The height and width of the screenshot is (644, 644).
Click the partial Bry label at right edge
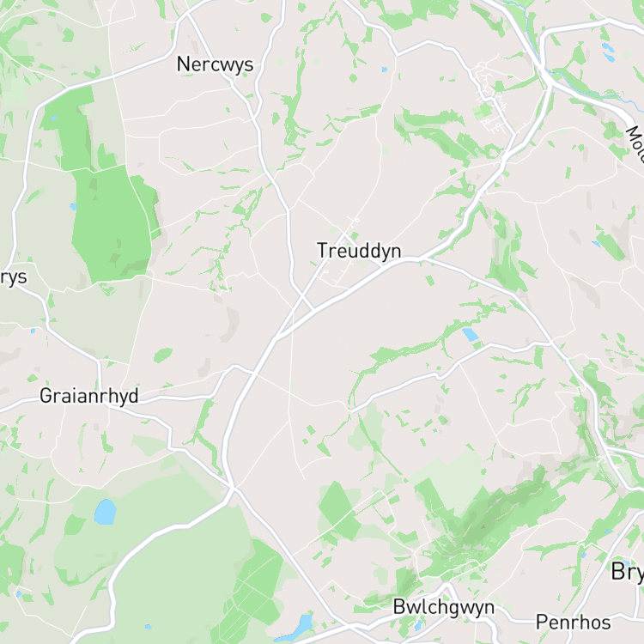click(x=627, y=572)
